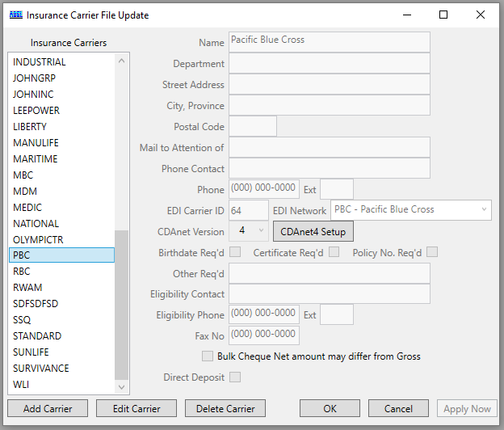This screenshot has height=430, width=504.
Task: Select MEDIC in the carrier list
Action: click(x=61, y=207)
